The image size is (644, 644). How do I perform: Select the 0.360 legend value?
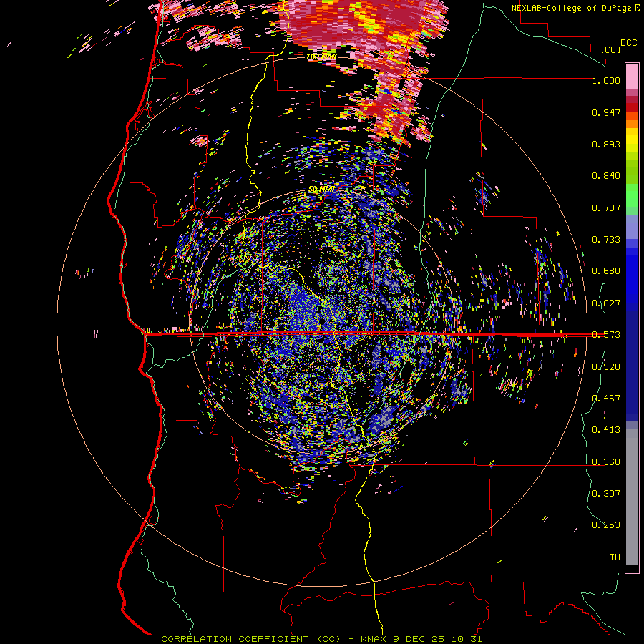point(606,462)
